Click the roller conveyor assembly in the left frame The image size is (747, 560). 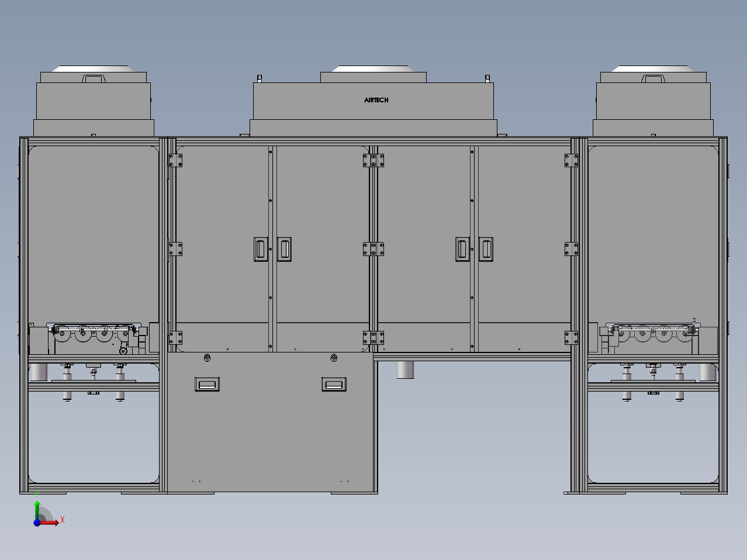click(x=94, y=338)
